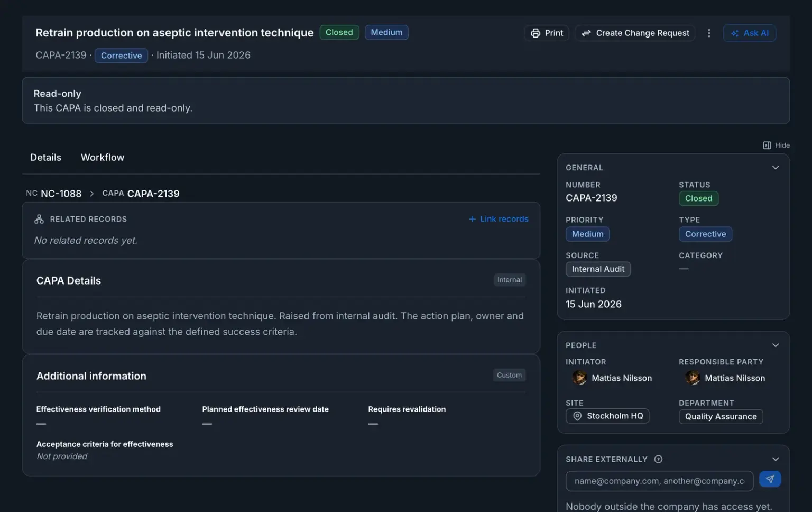This screenshot has height=512, width=812.
Task: Open the Create Change Request action
Action: [x=635, y=33]
